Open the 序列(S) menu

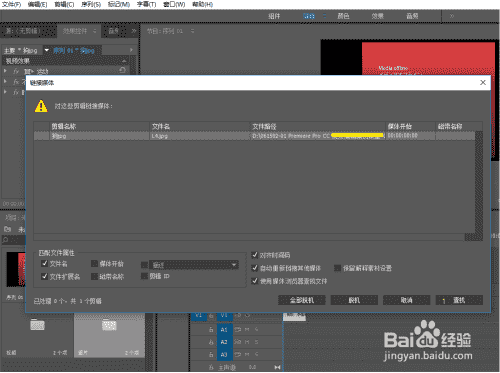click(91, 4)
